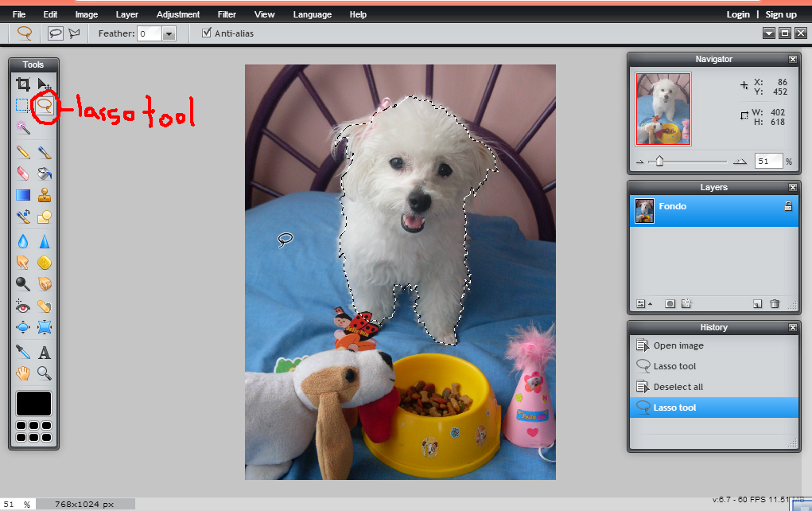The height and width of the screenshot is (511, 812).
Task: Select the Blur water-drop tool
Action: point(23,241)
